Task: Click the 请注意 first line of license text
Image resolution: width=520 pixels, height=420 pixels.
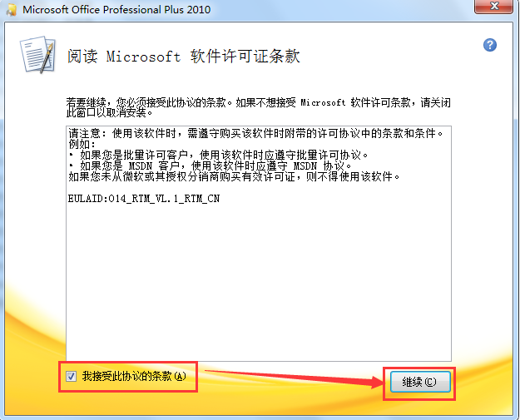Action: (256, 133)
